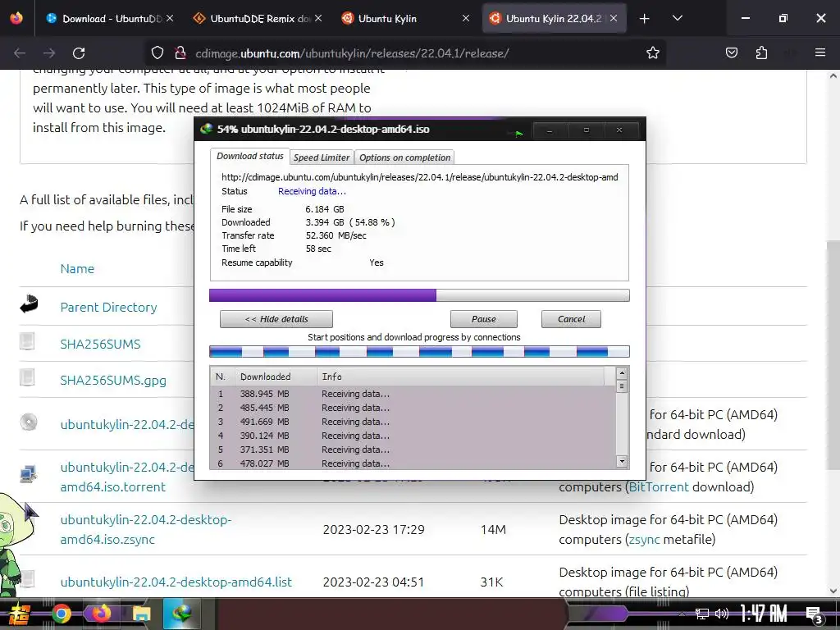Select the Download status tab

(x=249, y=156)
